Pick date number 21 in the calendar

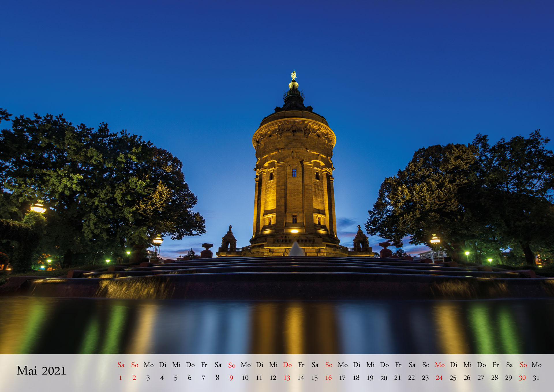pos(397,378)
